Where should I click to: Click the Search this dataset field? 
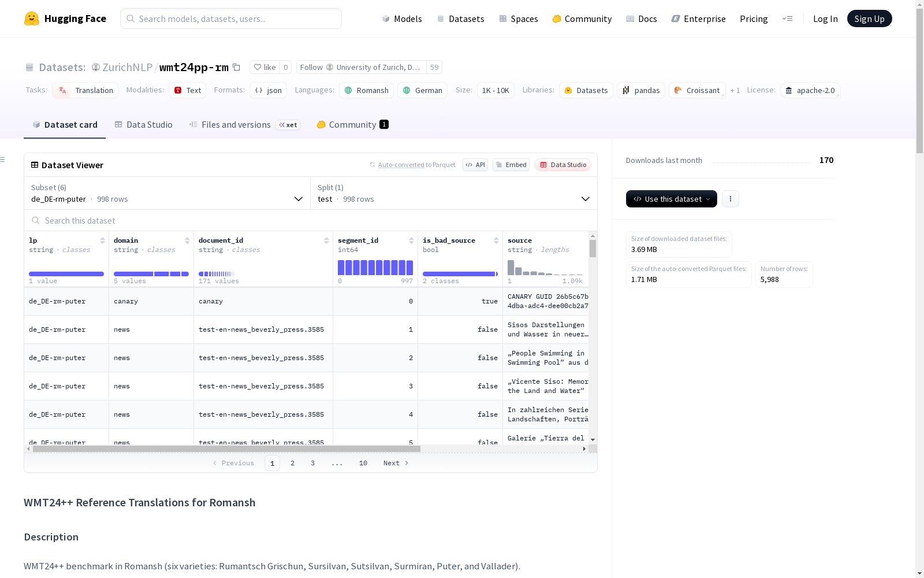pyautogui.click(x=311, y=220)
